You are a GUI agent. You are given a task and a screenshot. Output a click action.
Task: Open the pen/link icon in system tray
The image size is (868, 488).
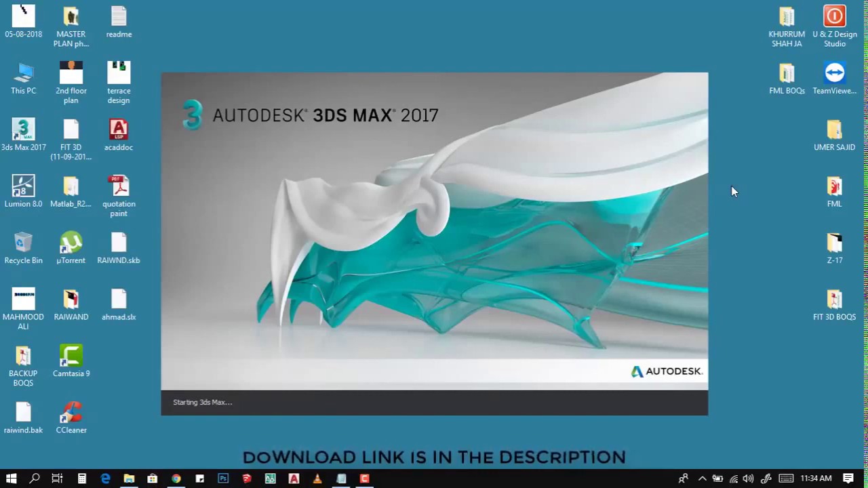[766, 479]
